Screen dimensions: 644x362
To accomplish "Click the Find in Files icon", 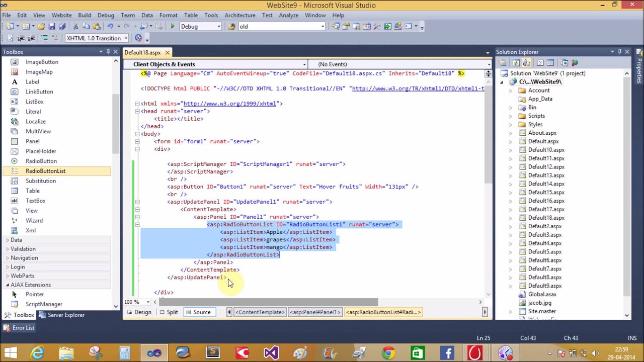I will (x=231, y=26).
